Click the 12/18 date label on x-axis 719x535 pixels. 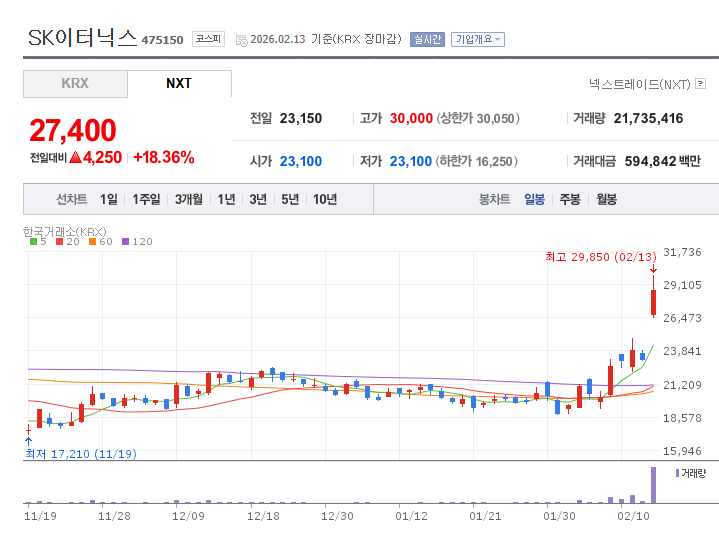pos(263,516)
